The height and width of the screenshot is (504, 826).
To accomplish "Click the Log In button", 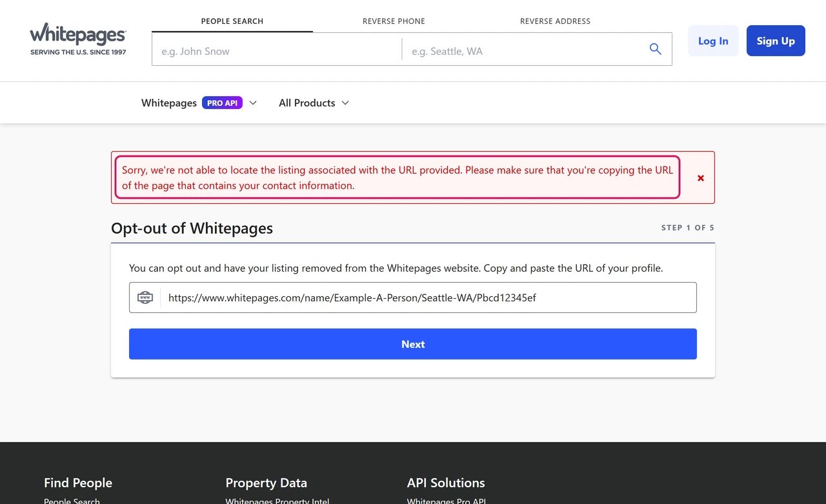I will point(713,41).
